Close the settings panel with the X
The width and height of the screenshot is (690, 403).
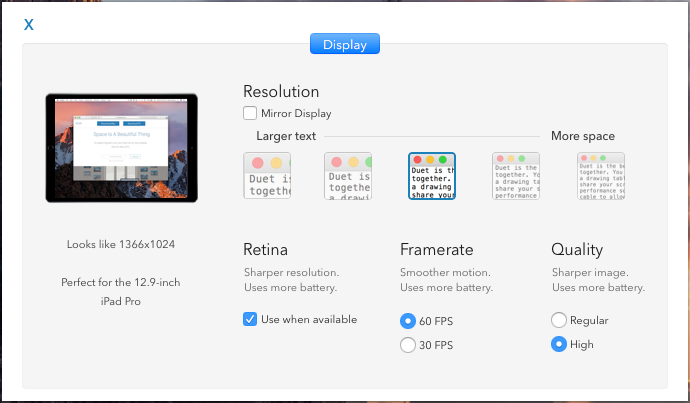click(29, 24)
